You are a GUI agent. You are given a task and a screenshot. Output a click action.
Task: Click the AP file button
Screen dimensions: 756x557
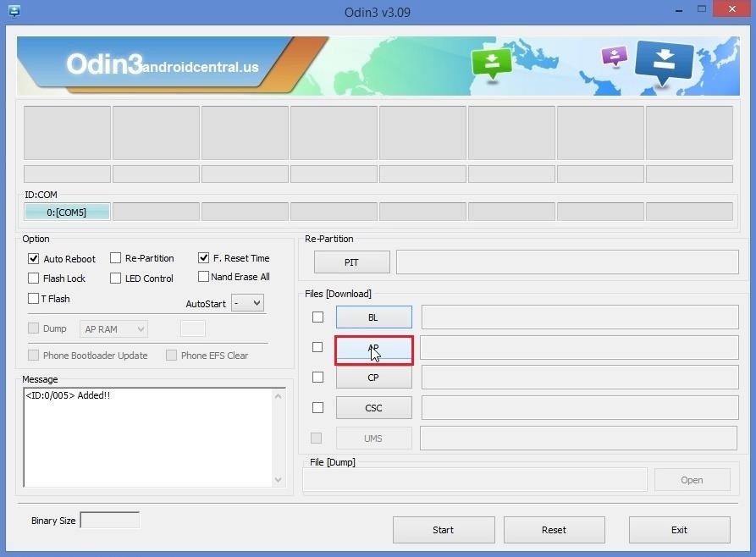tap(373, 350)
